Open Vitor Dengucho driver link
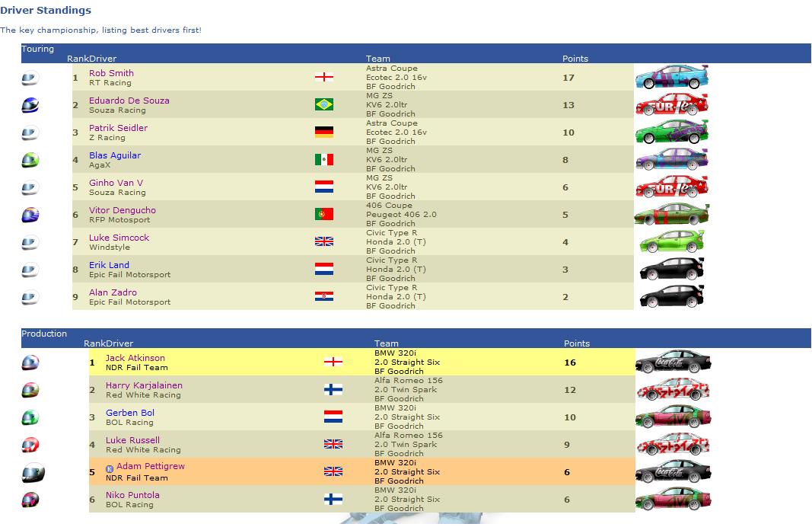 pos(123,210)
